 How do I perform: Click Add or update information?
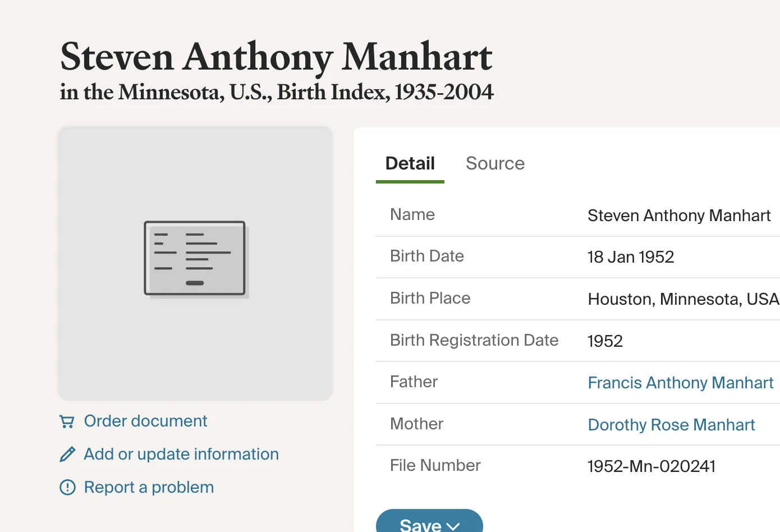(x=181, y=454)
